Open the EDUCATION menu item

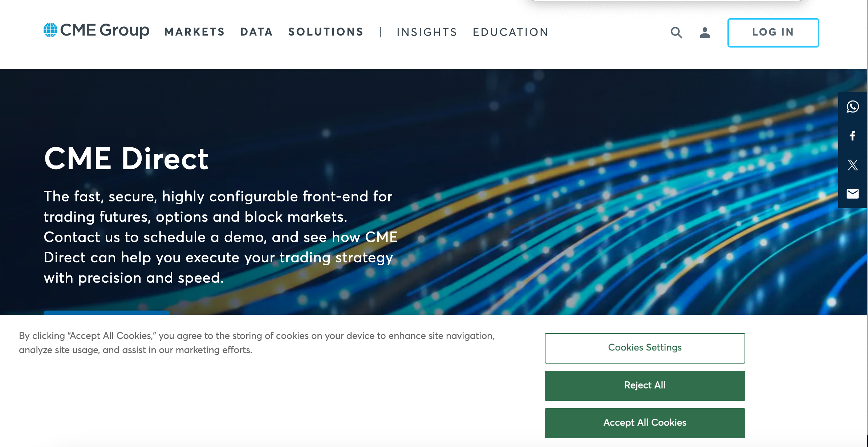tap(510, 32)
